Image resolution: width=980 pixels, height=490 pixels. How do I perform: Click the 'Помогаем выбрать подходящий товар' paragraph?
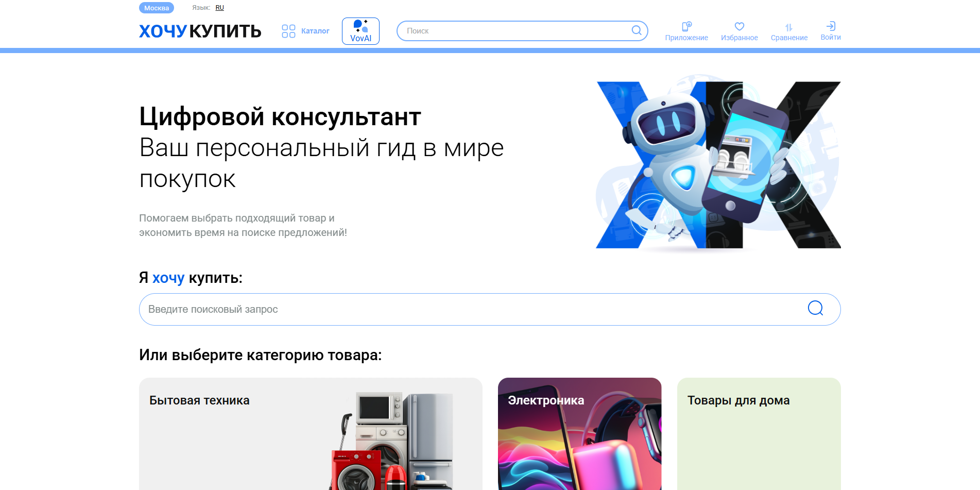[243, 225]
